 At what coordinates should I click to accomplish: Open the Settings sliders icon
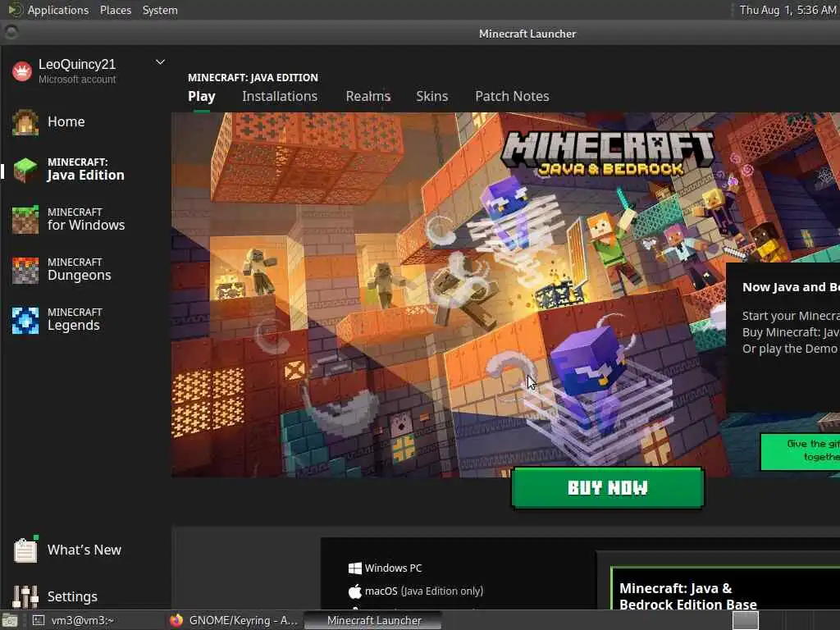click(25, 596)
